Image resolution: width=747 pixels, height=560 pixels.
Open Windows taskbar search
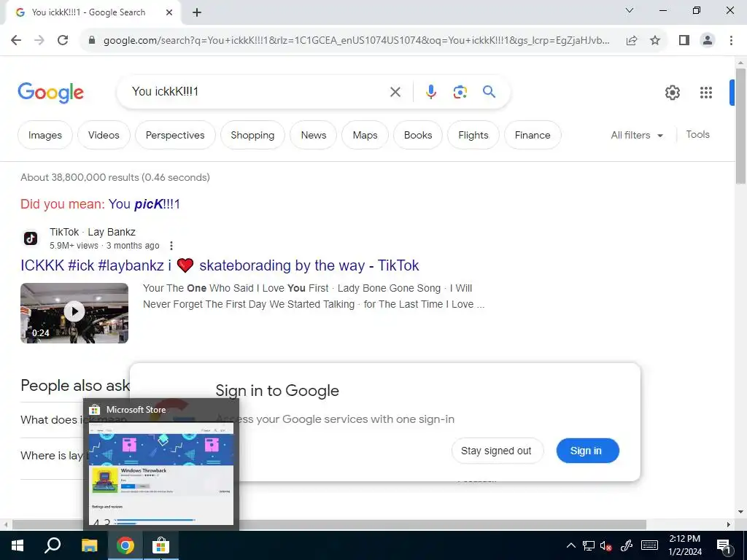point(53,545)
